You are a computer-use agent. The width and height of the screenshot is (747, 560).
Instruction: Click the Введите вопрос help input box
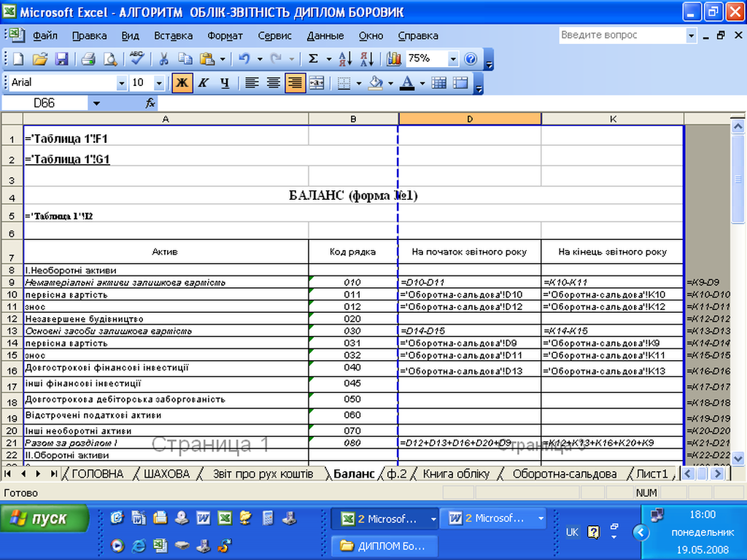pos(621,35)
